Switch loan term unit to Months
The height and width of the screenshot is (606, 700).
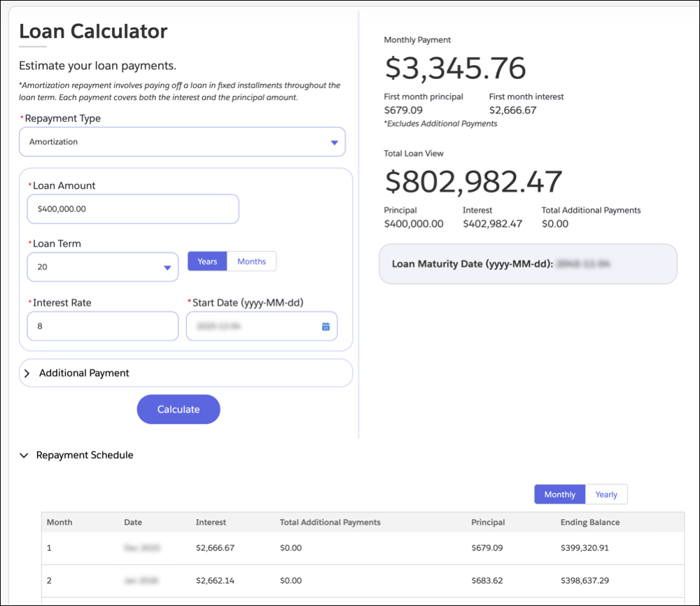coord(251,262)
